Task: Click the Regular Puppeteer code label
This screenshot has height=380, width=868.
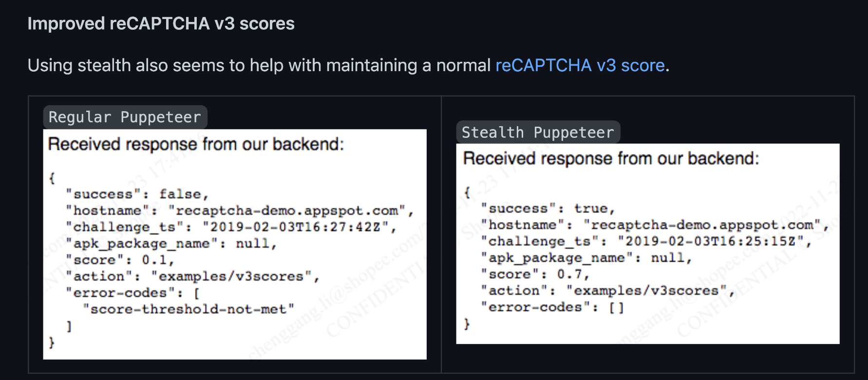Action: point(125,117)
